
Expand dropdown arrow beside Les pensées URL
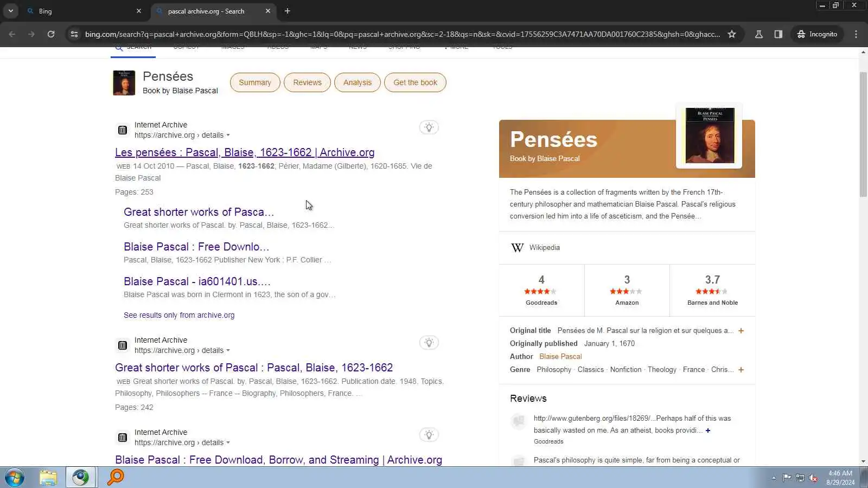point(228,136)
